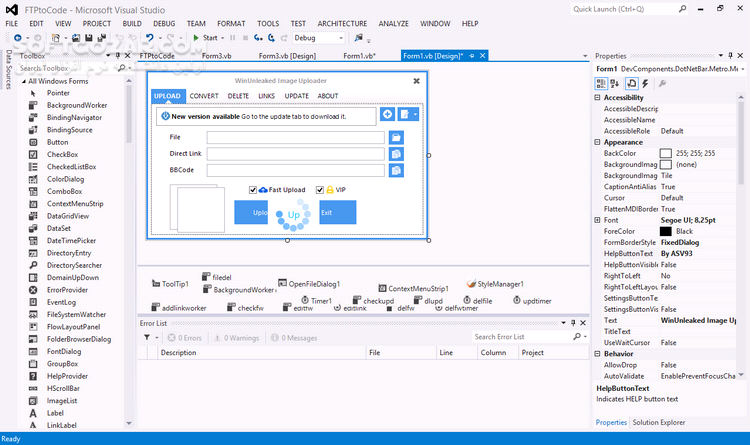
Task: Select the LINKS tab in the form
Action: tap(266, 96)
